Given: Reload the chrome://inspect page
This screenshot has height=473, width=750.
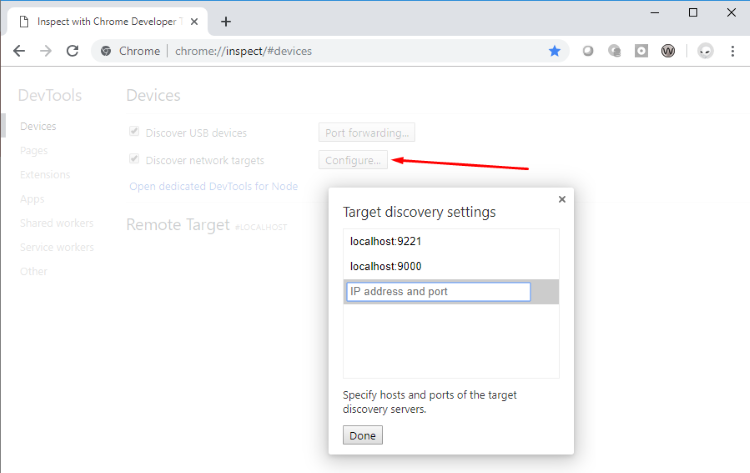Looking at the screenshot, I should pyautogui.click(x=72, y=51).
